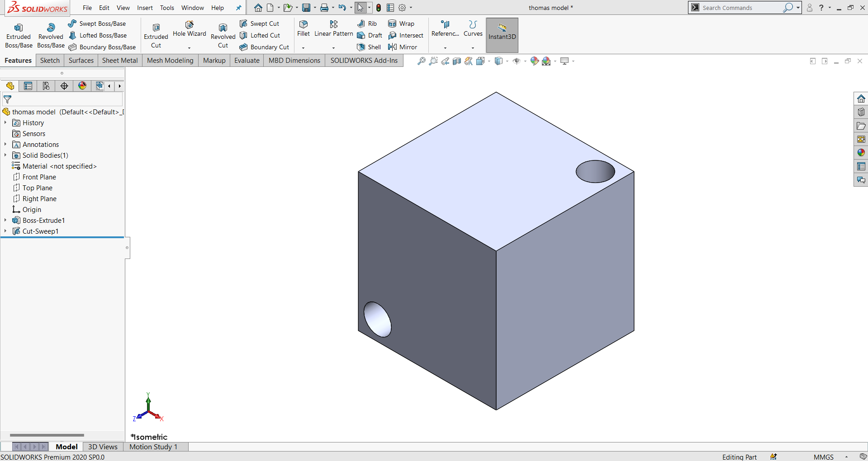The width and height of the screenshot is (868, 461).
Task: Open the File Properties list icon
Action: pyautogui.click(x=390, y=8)
